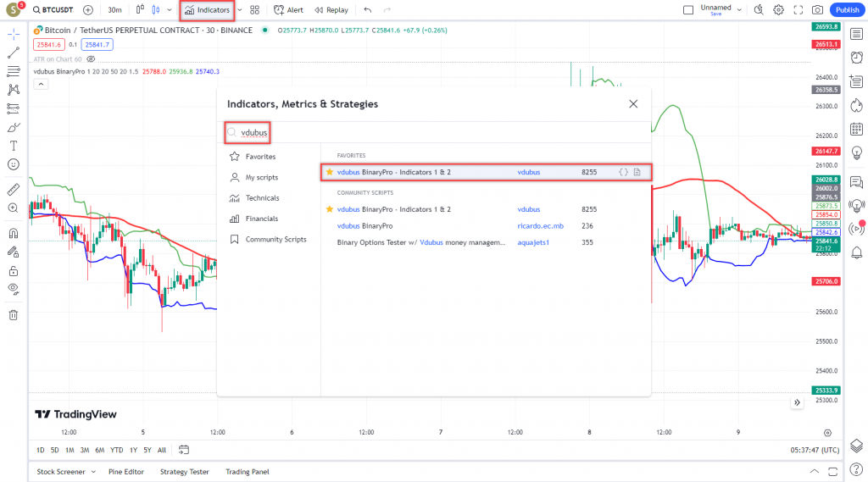
Task: Close the Indicators dialog
Action: click(633, 104)
